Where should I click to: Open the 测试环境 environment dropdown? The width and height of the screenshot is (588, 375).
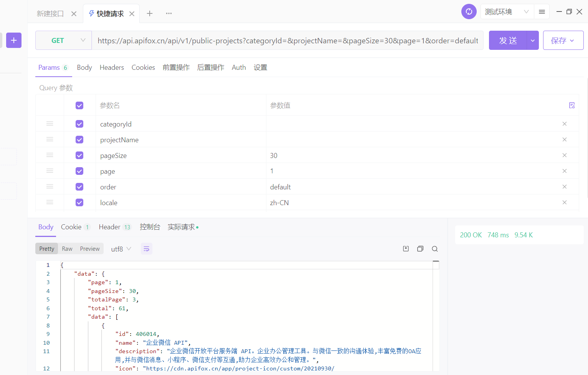click(x=507, y=12)
